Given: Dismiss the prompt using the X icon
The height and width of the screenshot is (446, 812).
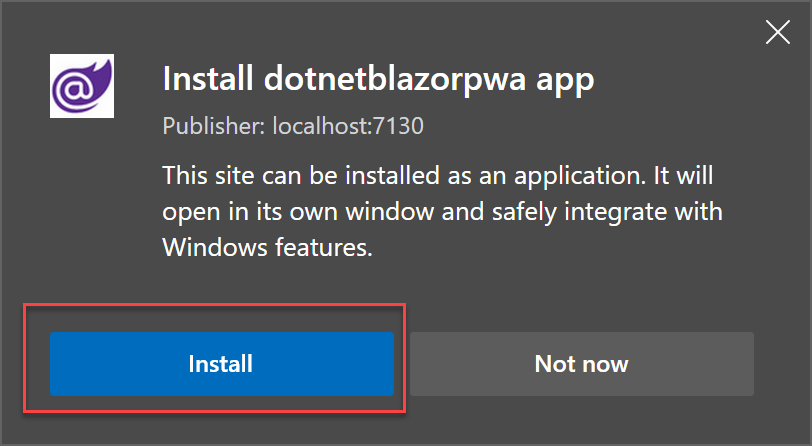Looking at the screenshot, I should pyautogui.click(x=777, y=33).
